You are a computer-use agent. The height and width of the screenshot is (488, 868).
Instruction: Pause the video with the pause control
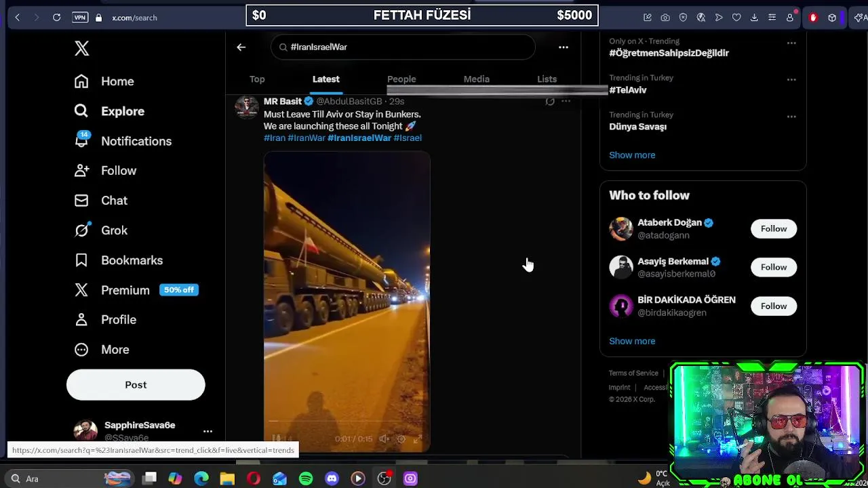tap(276, 439)
